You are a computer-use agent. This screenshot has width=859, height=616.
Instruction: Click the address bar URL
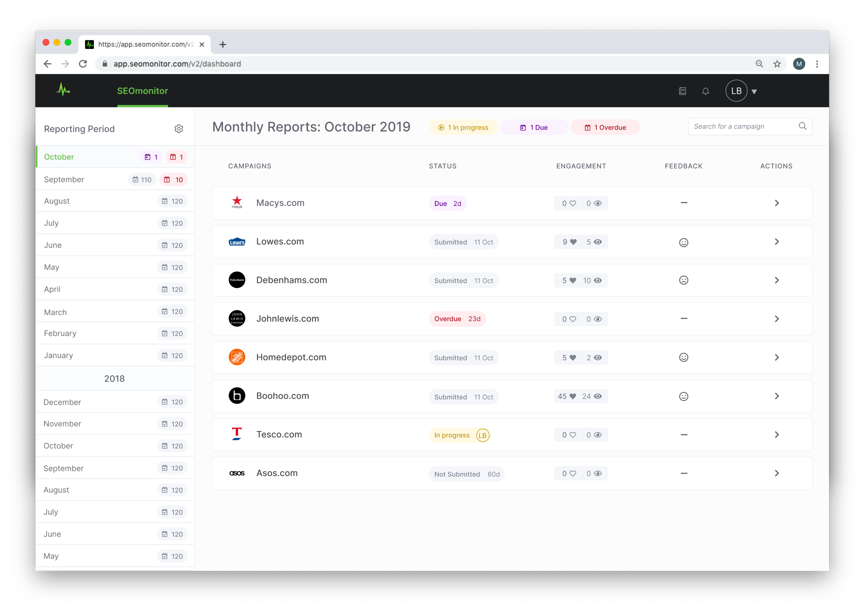coord(177,64)
